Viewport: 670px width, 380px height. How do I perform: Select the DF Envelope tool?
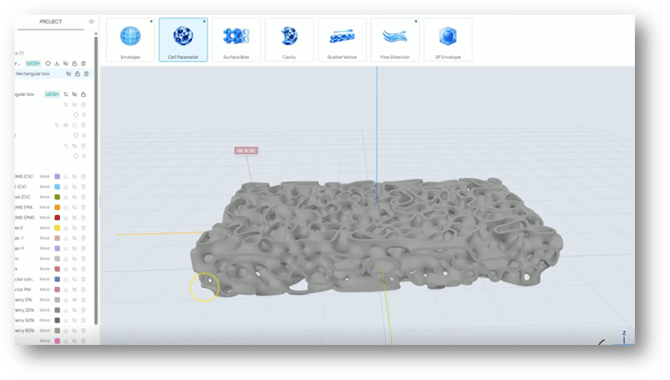(x=448, y=40)
